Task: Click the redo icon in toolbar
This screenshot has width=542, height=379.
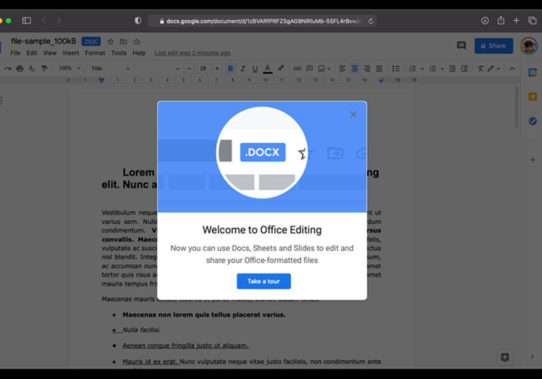Action: tap(8, 68)
